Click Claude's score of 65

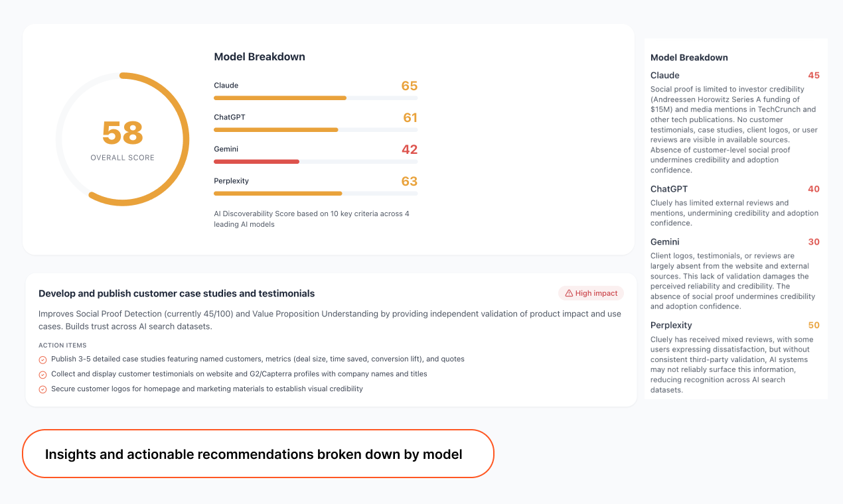410,86
